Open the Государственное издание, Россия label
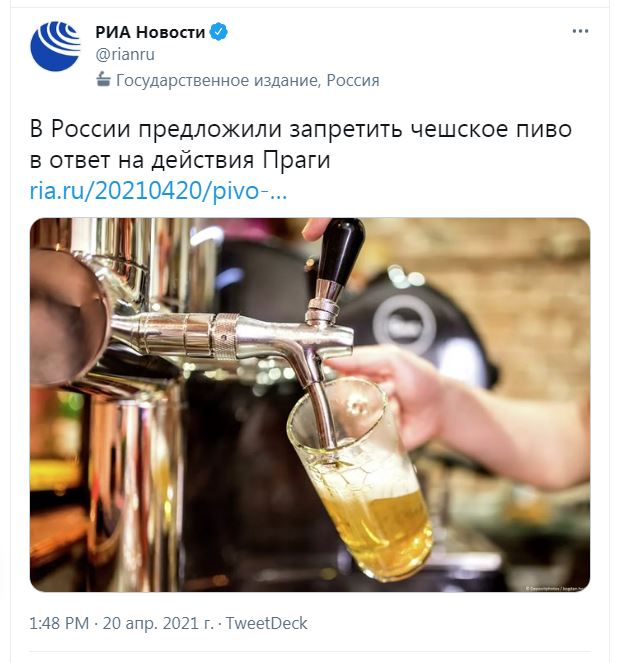Viewport: 620px width, 663px height. click(x=247, y=80)
